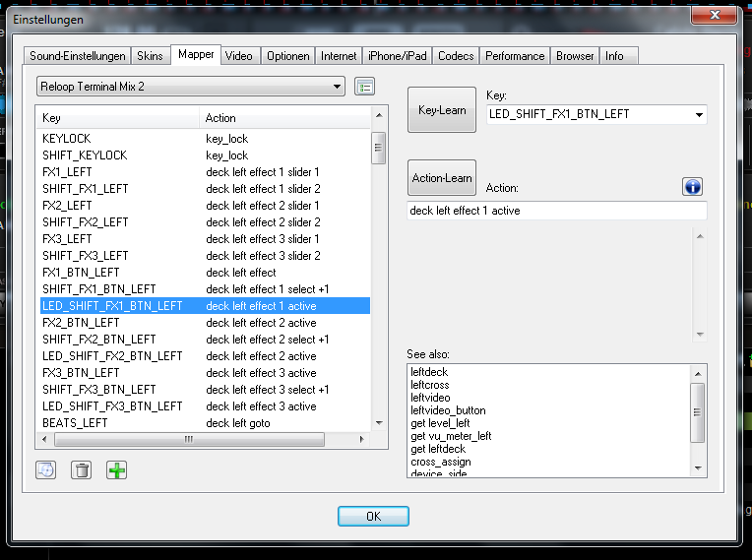752x560 pixels.
Task: Click the green plus add mapping icon
Action: [117, 470]
